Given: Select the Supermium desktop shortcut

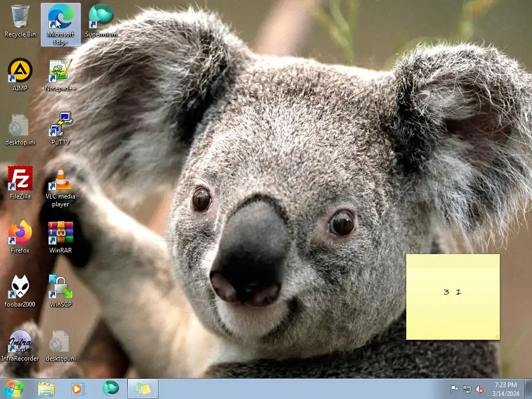Looking at the screenshot, I should [101, 21].
